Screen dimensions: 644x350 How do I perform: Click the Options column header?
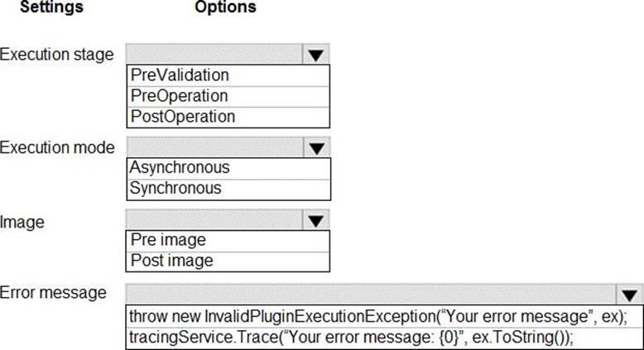tap(225, 7)
